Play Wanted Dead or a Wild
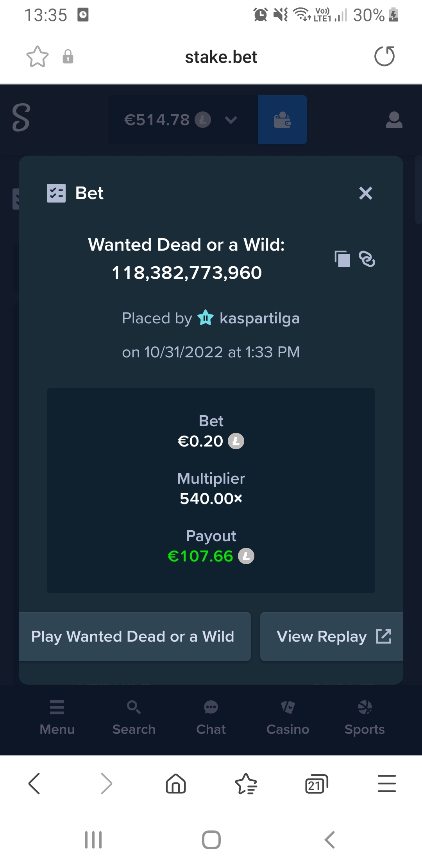Viewport: 422px width, 868px height. coord(135,637)
